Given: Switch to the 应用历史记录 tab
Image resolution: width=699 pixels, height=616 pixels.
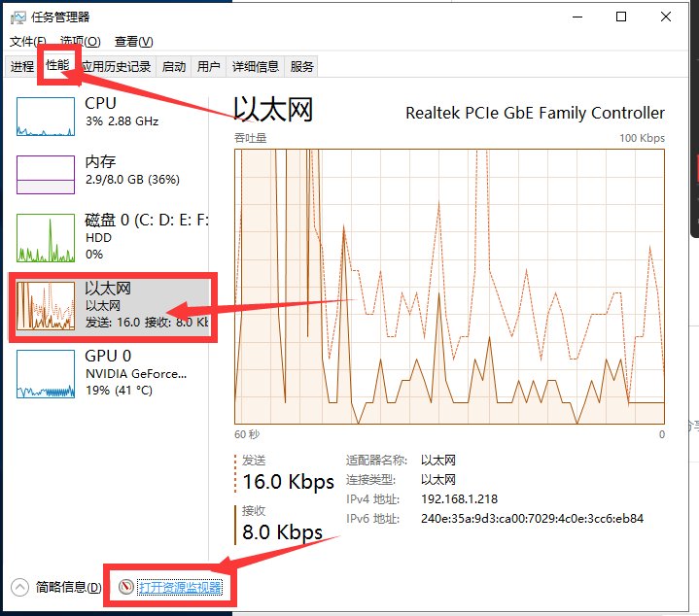Looking at the screenshot, I should pyautogui.click(x=117, y=67).
